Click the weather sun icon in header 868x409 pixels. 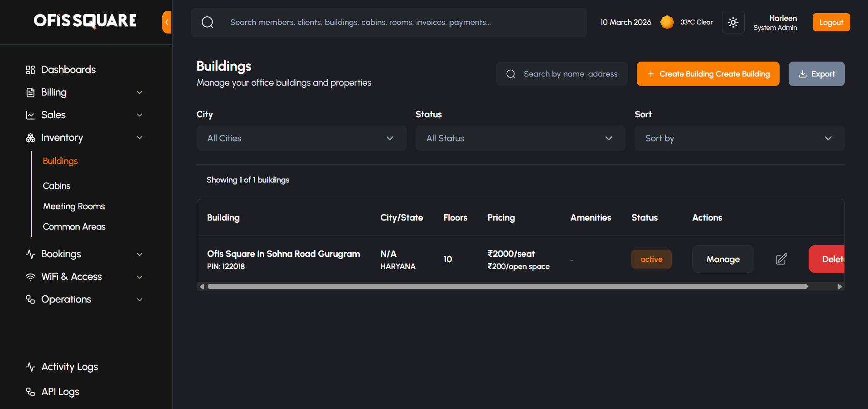coord(667,22)
